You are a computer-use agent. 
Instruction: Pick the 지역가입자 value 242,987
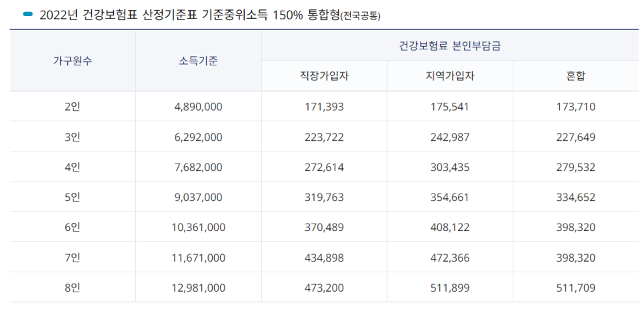tap(450, 137)
